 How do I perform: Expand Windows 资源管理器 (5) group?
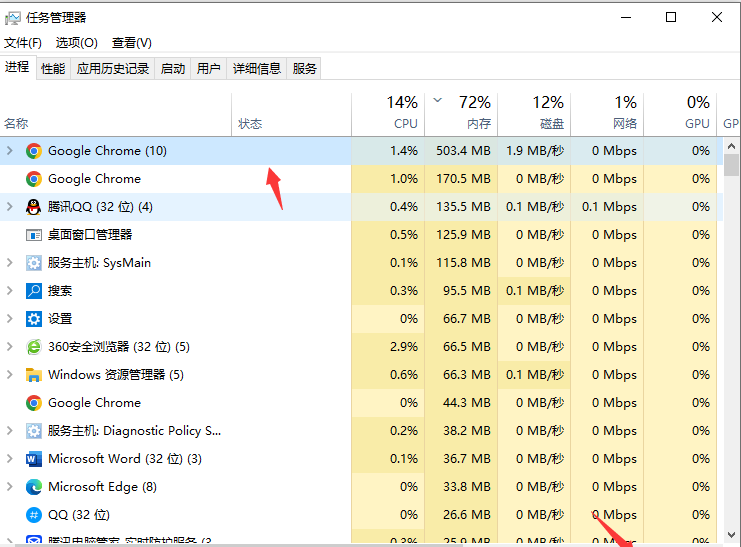tap(9, 374)
